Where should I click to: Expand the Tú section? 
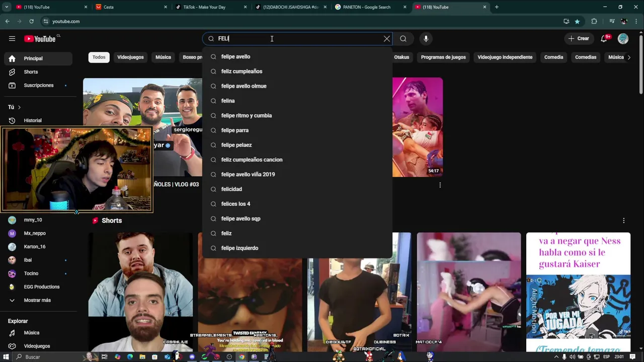coord(14,107)
